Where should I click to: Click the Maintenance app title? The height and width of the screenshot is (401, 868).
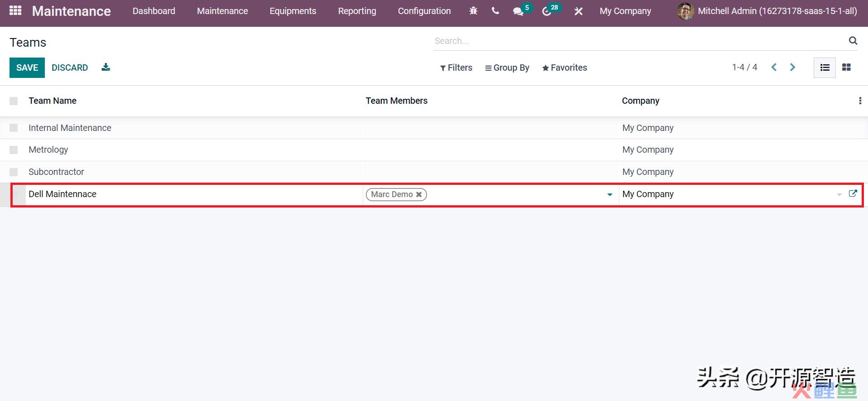pos(72,11)
